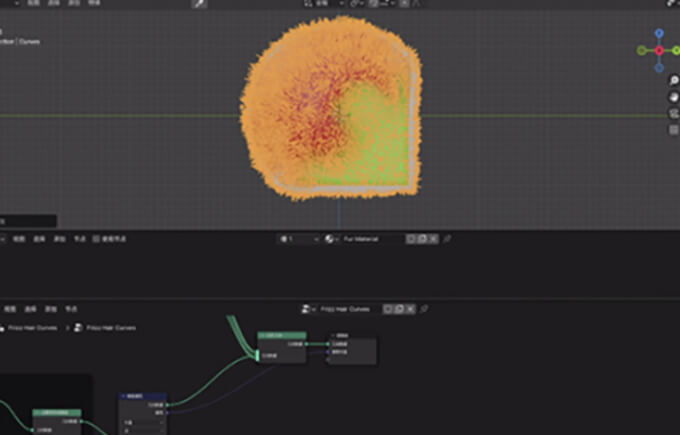Click the zoom view icon in viewport
The width and height of the screenshot is (680, 435).
coord(673,82)
